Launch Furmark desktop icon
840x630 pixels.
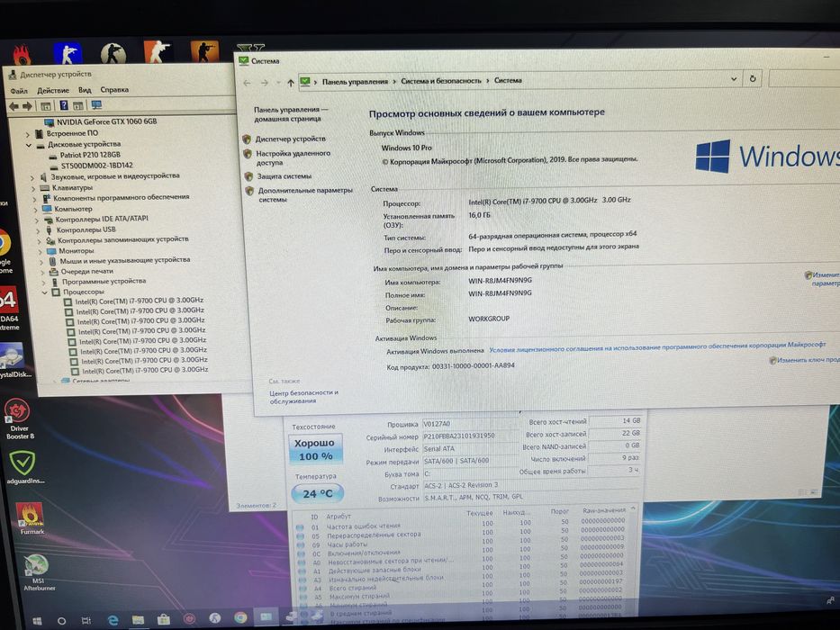tap(32, 519)
